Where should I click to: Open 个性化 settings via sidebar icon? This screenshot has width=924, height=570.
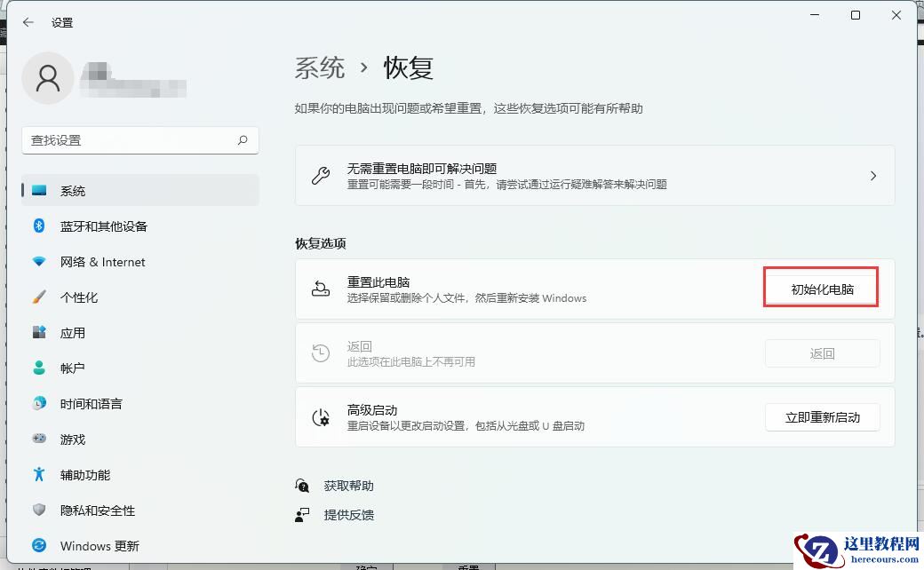click(84, 297)
